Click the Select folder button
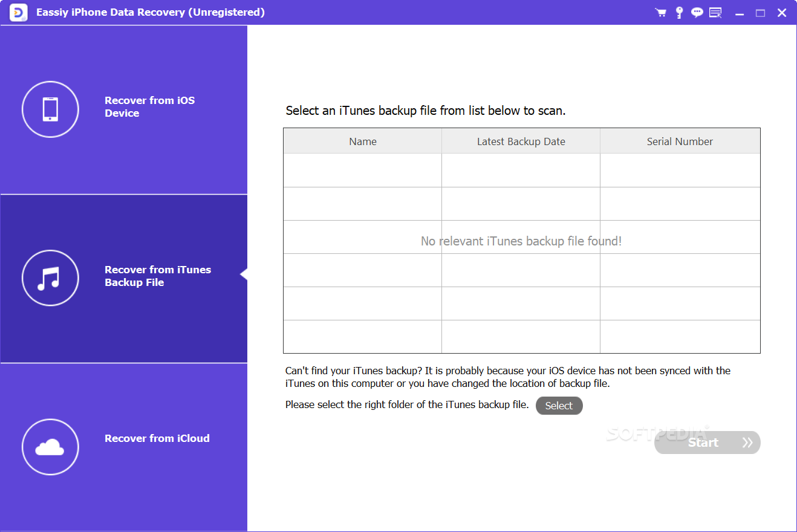The width and height of the screenshot is (797, 532). [x=559, y=406]
